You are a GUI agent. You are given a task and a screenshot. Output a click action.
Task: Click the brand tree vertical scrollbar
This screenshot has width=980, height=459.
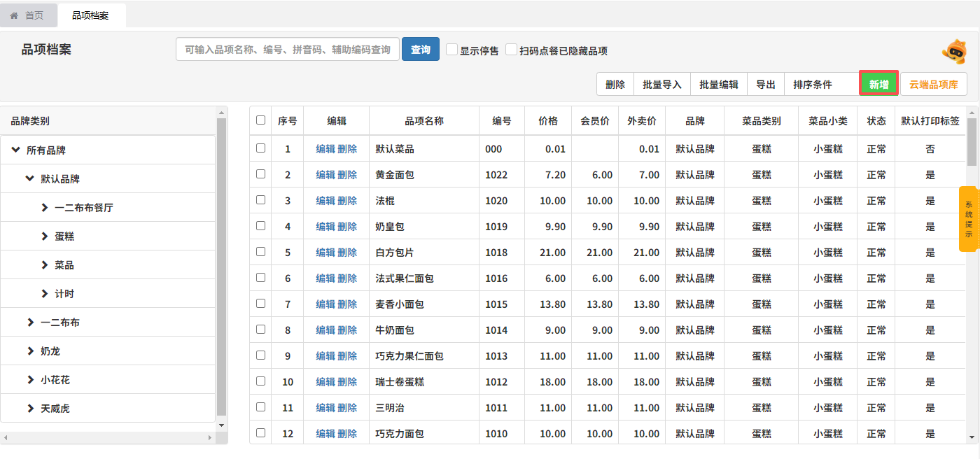click(222, 267)
